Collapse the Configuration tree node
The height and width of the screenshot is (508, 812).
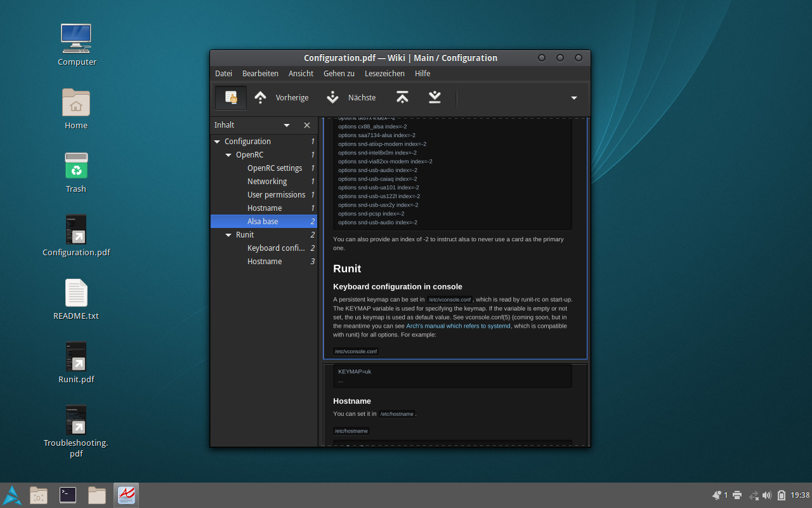[217, 142]
